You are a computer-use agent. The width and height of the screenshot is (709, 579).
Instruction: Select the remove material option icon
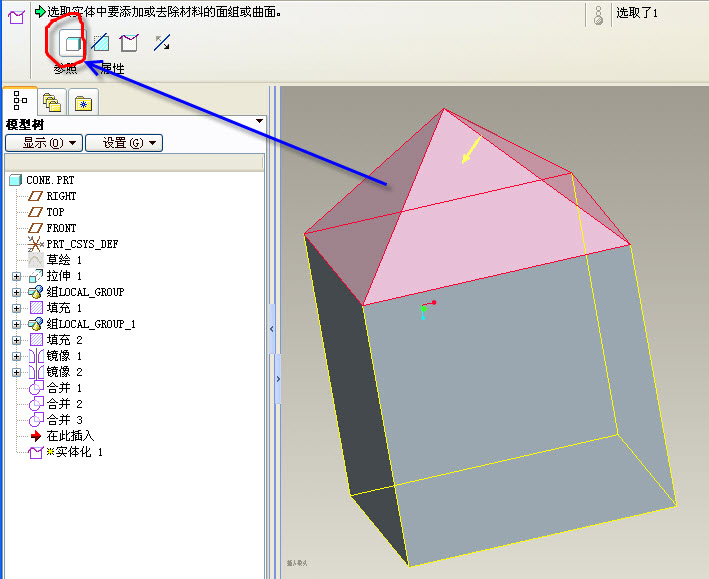pyautogui.click(x=100, y=43)
